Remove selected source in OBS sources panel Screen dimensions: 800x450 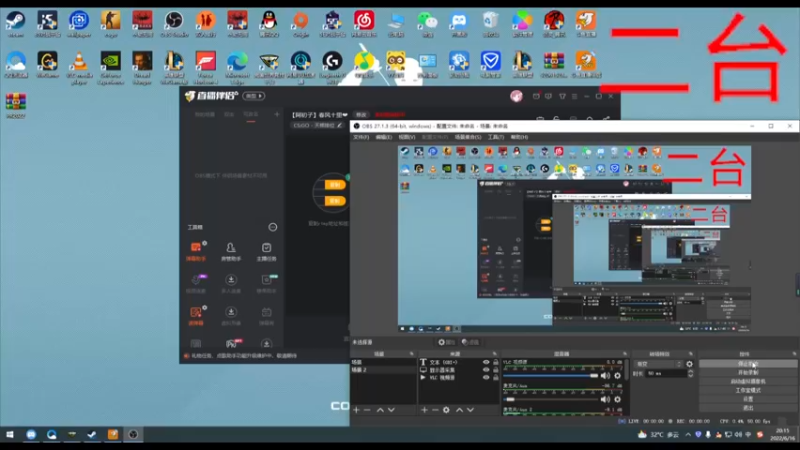pyautogui.click(x=435, y=410)
